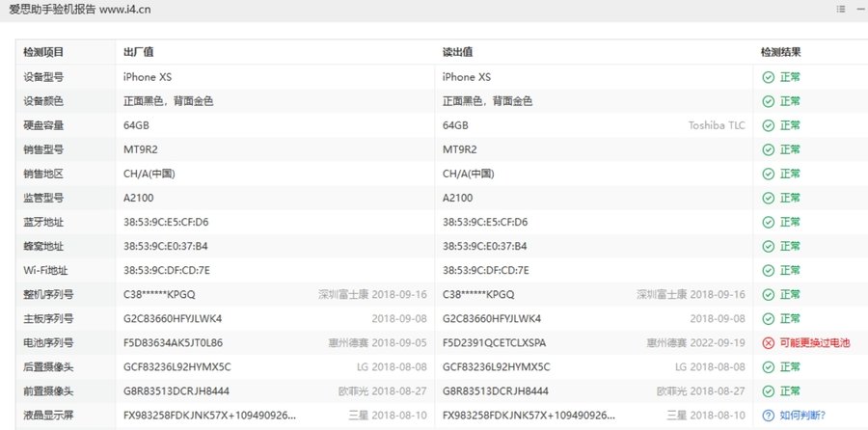
Task: Select the 蓝牙地址 row label
Action: pos(43,223)
